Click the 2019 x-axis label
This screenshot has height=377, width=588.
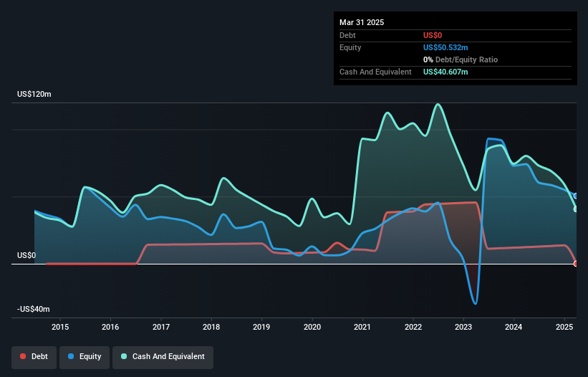261,327
